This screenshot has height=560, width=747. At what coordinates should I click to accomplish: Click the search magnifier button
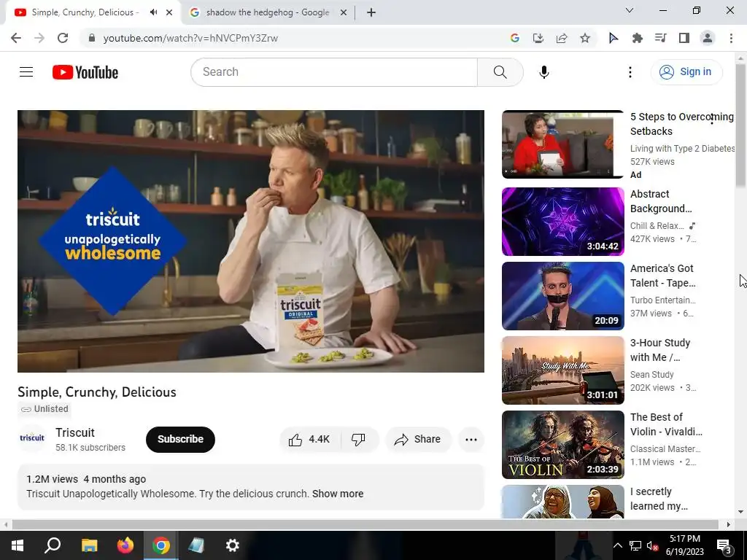(x=500, y=72)
